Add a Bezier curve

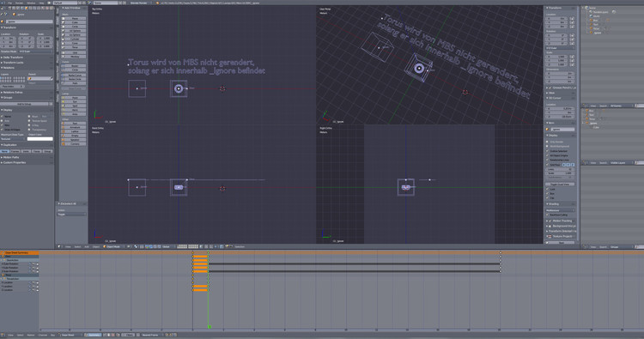74,66
